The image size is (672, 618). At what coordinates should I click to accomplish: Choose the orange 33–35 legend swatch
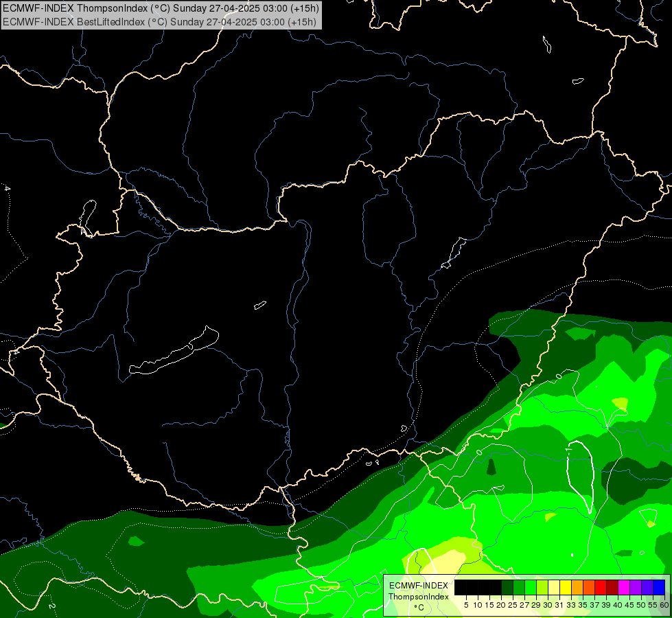pos(577,587)
